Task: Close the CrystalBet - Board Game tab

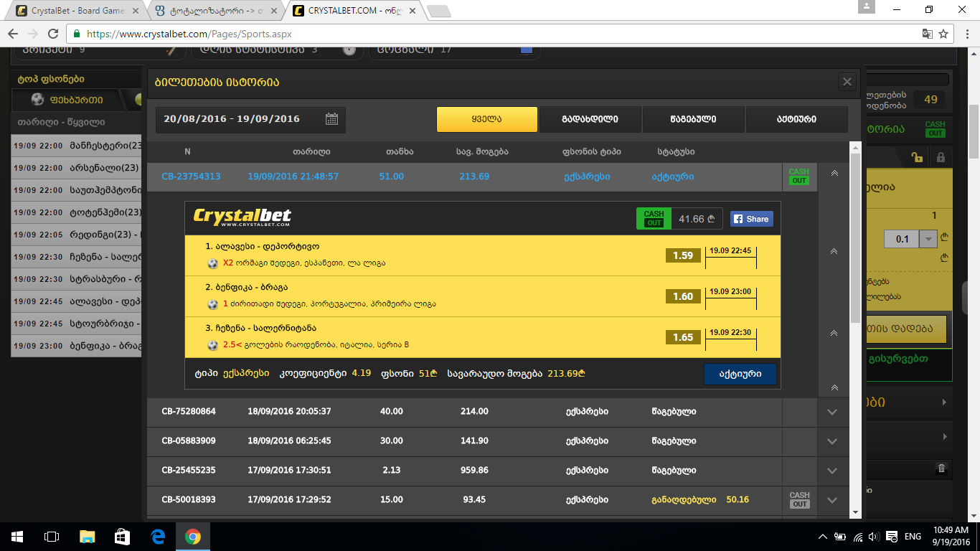Action: [136, 11]
